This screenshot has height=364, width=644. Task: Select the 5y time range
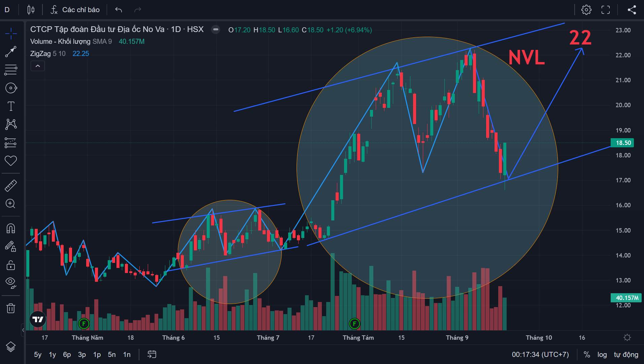pyautogui.click(x=38, y=355)
